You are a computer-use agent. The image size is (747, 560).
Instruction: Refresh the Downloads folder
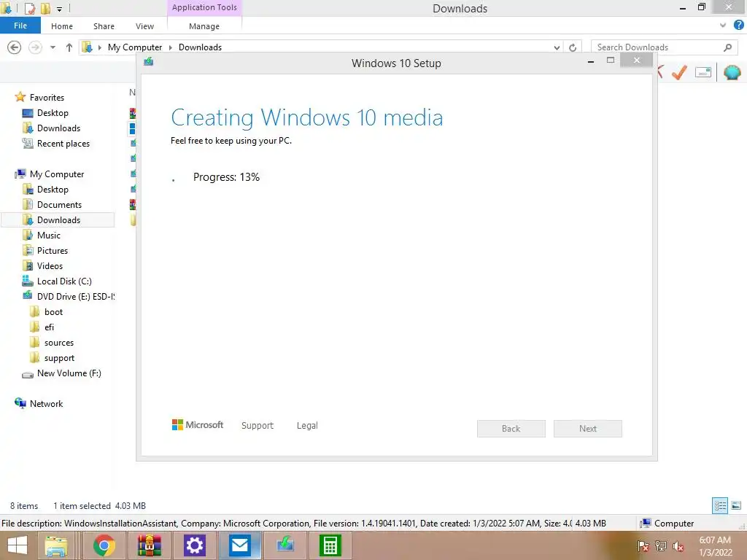(573, 47)
